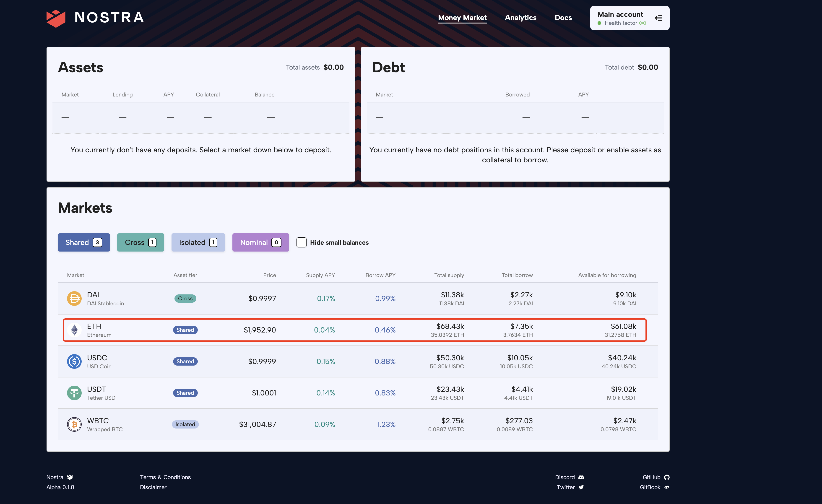Viewport: 822px width, 504px height.
Task: Click the Shared tier badge for USDT
Action: click(x=185, y=393)
